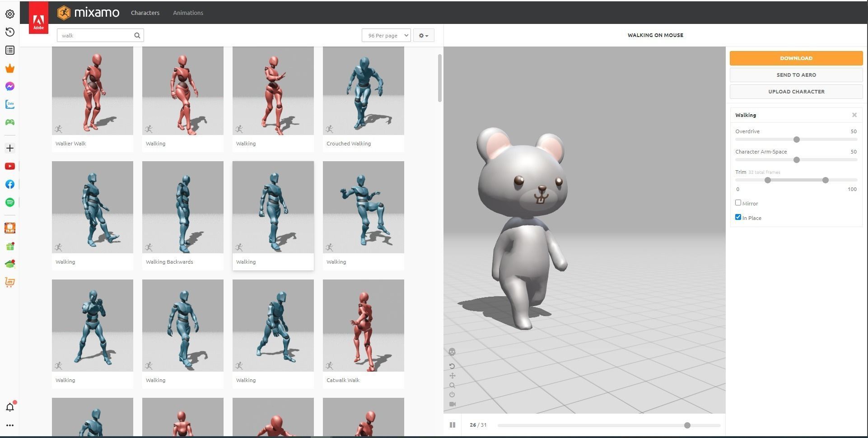The height and width of the screenshot is (438, 868).
Task: Click the orange shopping cart icon in sidebar
Action: click(x=10, y=282)
